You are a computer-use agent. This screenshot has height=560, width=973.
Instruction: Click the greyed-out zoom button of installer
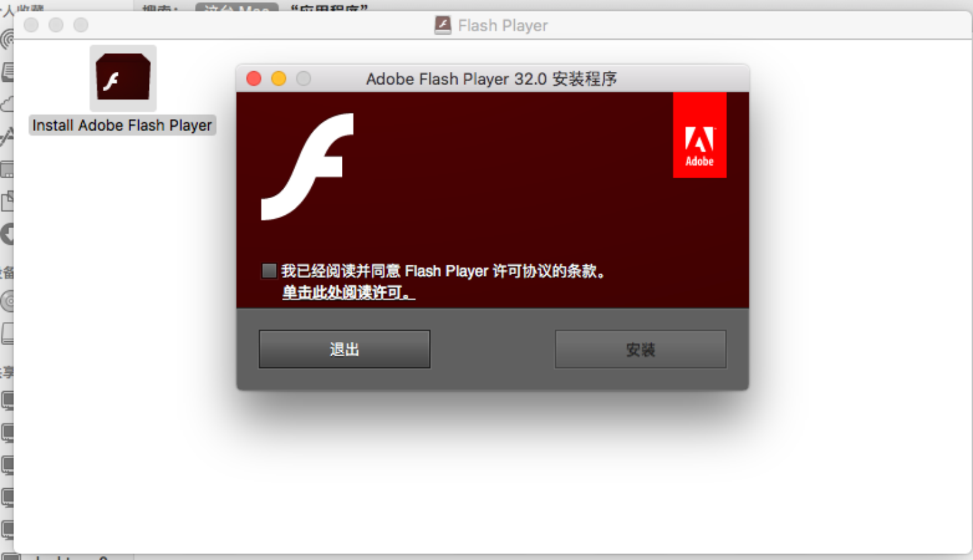(303, 78)
